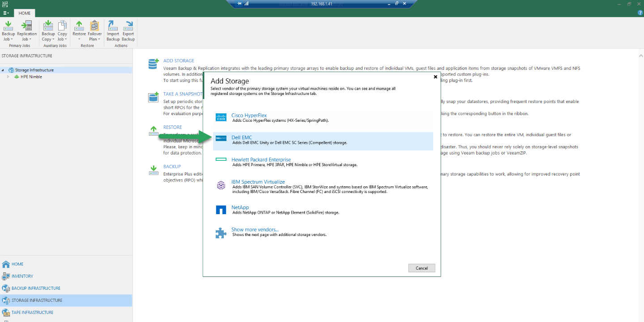Click the pin icon on remote session bar
The image size is (644, 322).
click(239, 4)
